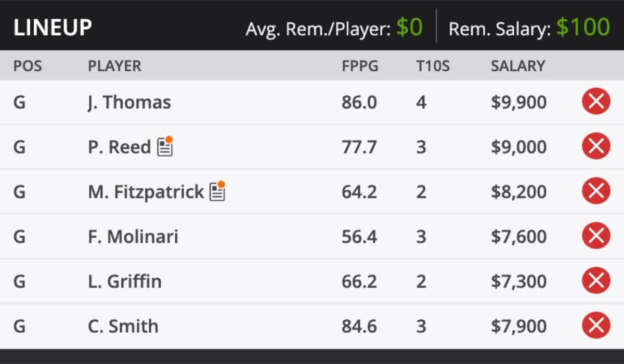Open C. Smith player details
The width and height of the screenshot is (624, 364).
(x=123, y=327)
